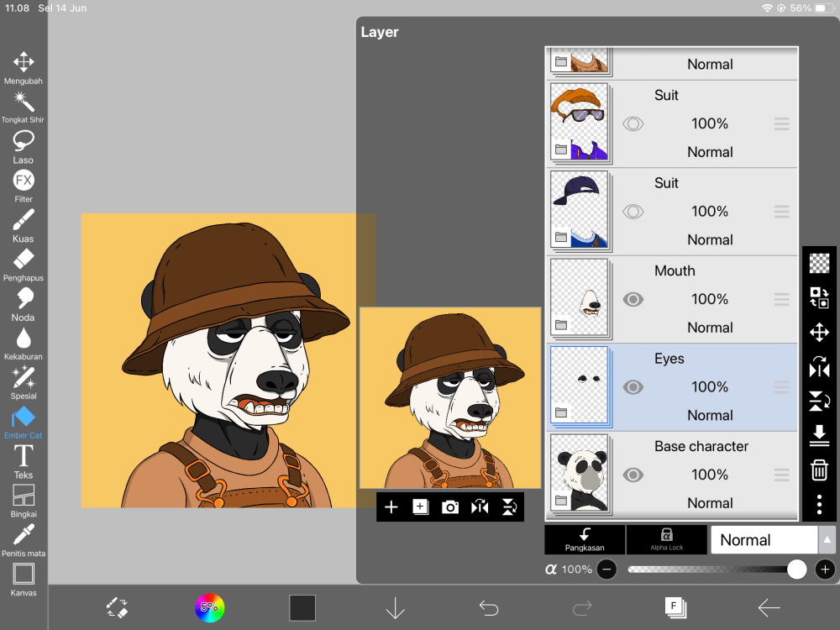840x630 pixels.
Task: Select the Penitis mata eyedropper tool
Action: 23,540
